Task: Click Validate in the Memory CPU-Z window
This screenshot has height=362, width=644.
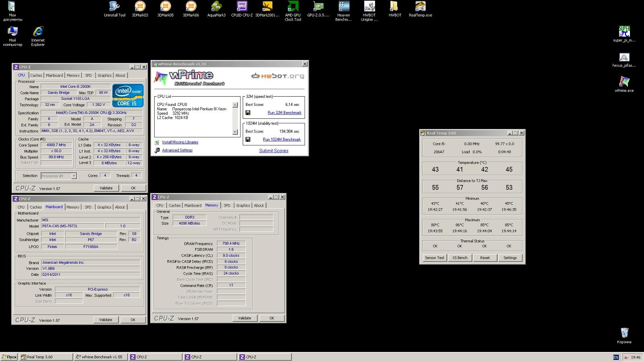Action: click(x=244, y=318)
